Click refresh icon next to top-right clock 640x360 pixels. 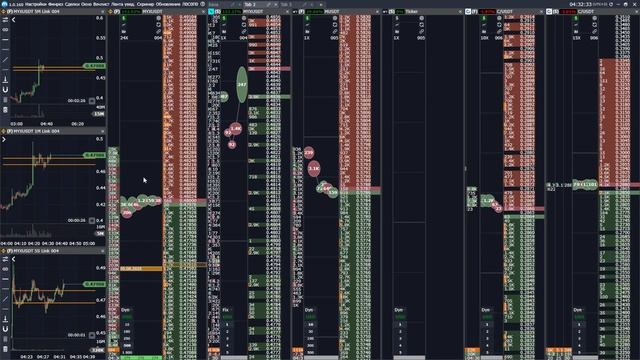tap(611, 4)
